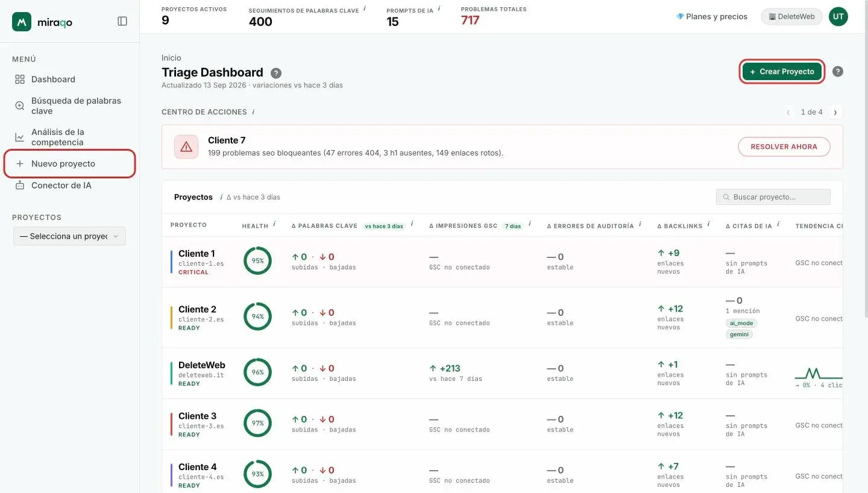This screenshot has height=493, width=868.
Task: Click the 717 Problemas Totales value
Action: tap(470, 20)
